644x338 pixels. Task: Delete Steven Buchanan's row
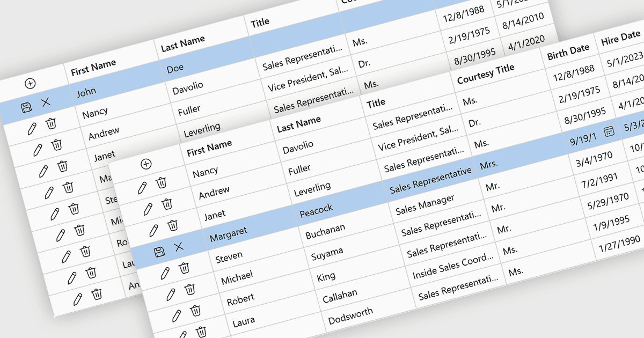[184, 268]
